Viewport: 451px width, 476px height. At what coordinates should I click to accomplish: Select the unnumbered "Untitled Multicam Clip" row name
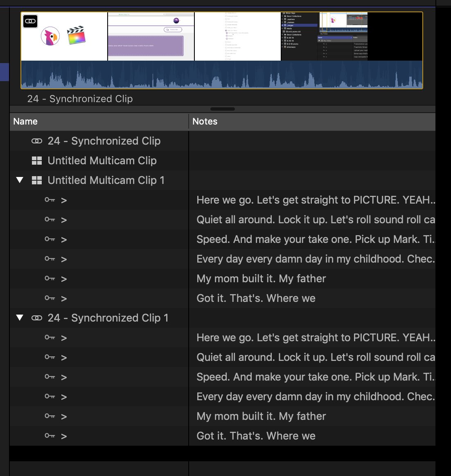102,161
